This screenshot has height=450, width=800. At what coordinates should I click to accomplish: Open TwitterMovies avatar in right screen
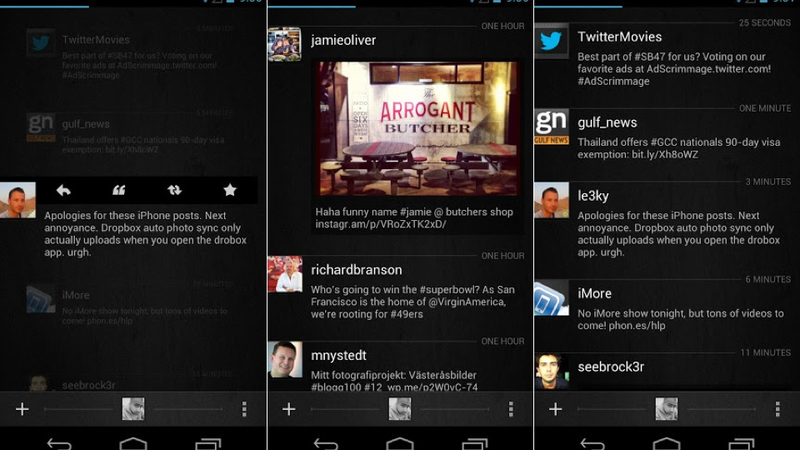point(552,41)
